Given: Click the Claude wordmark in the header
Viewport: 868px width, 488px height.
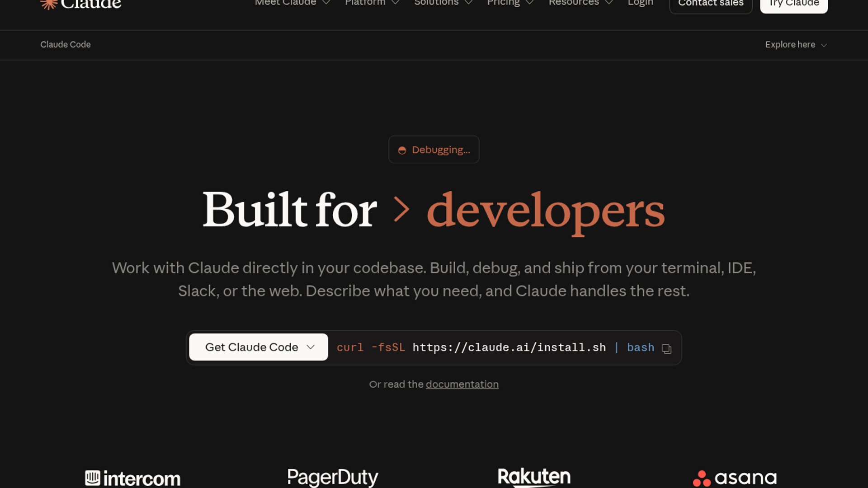Looking at the screenshot, I should pos(91,4).
